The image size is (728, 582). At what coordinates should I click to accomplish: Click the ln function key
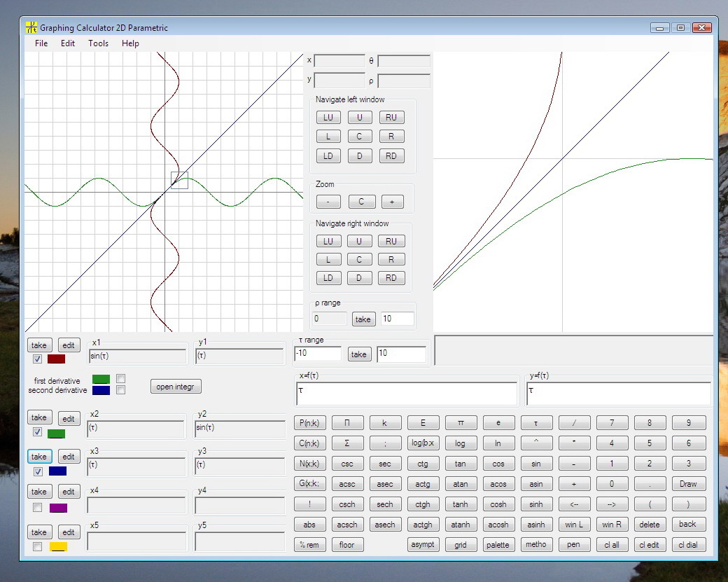[x=498, y=443]
